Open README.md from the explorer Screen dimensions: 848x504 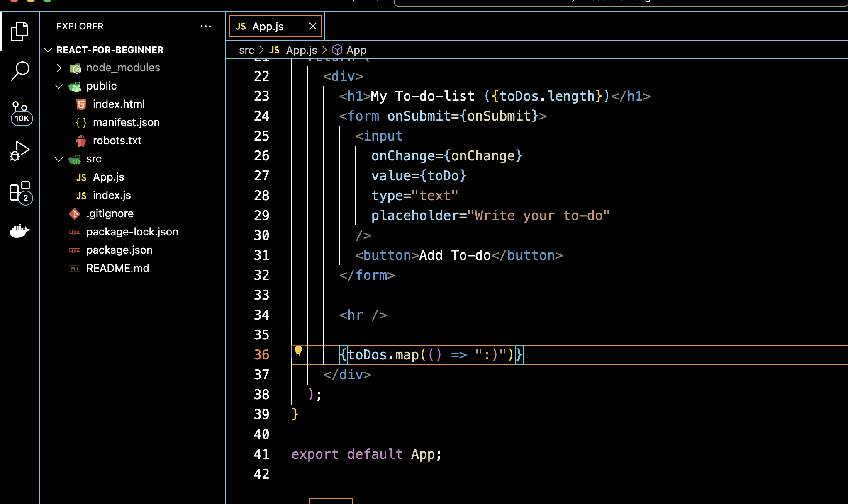coord(117,268)
